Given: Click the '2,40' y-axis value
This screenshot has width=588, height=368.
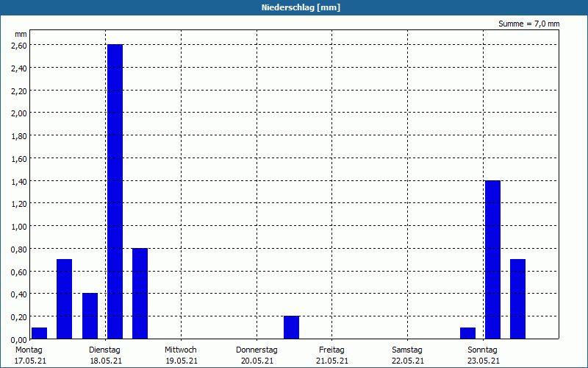Looking at the screenshot, I should click(x=20, y=68).
